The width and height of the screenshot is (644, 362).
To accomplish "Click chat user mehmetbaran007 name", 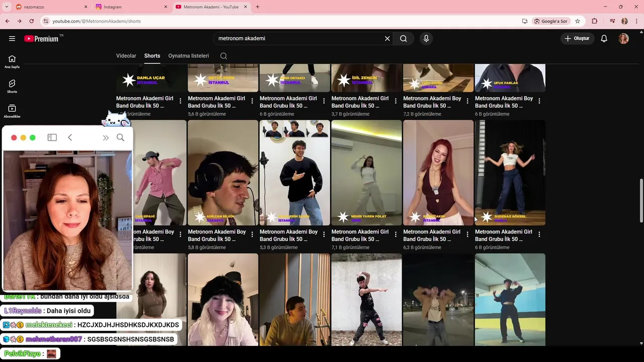I will tap(54, 339).
